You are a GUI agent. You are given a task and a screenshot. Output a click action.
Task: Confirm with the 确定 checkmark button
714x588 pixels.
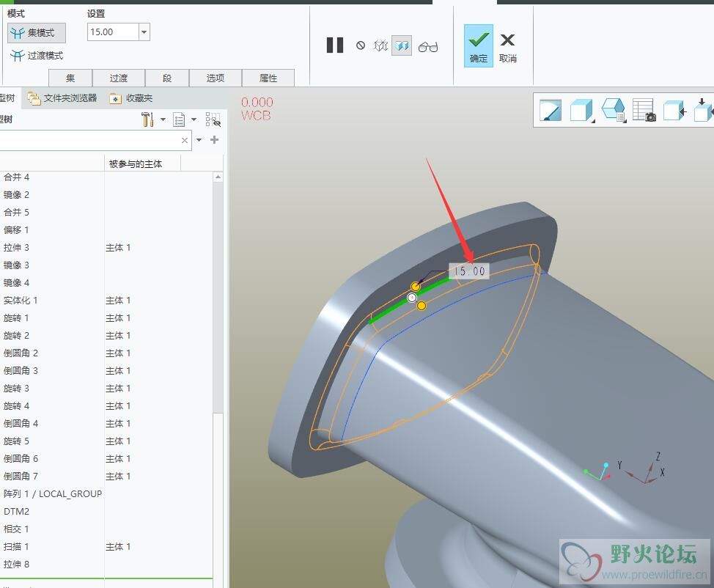[478, 45]
